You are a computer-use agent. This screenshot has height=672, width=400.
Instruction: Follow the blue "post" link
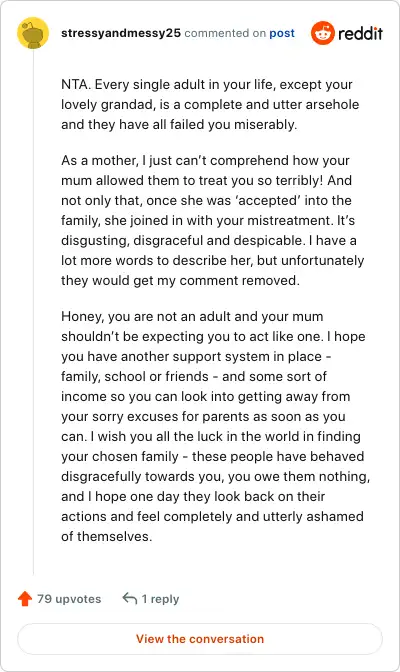click(282, 33)
